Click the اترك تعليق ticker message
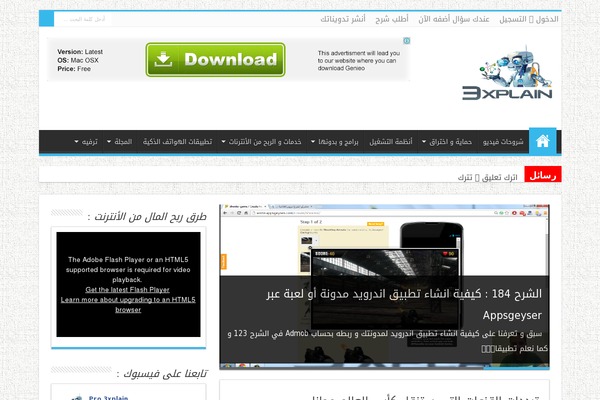This screenshot has width=600, height=400. [x=488, y=178]
